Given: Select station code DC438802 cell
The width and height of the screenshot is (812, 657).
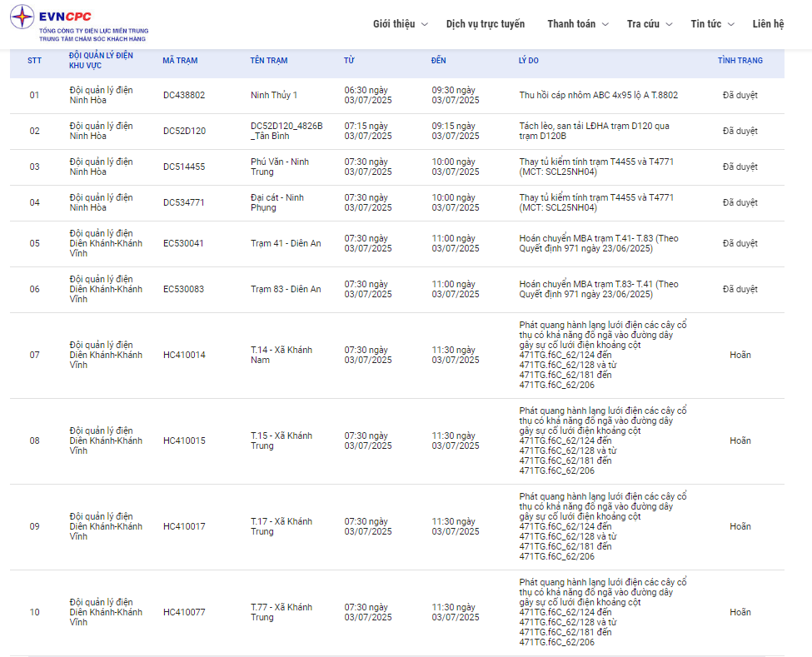Looking at the screenshot, I should pos(184,96).
